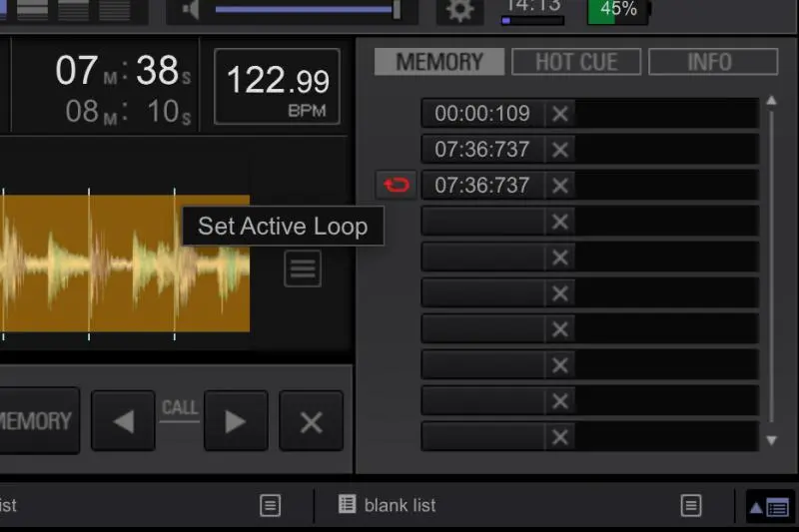
Task: Select the MEMORY tab
Action: pyautogui.click(x=439, y=62)
